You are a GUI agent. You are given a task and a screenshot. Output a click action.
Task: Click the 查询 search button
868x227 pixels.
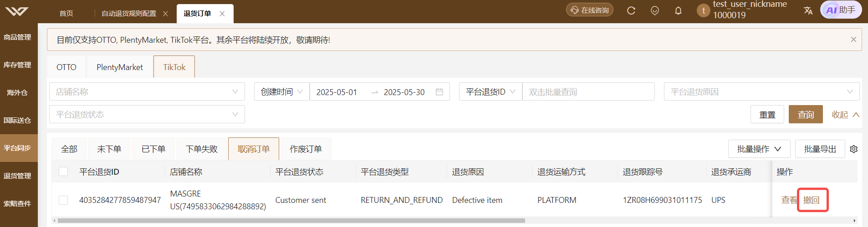point(806,114)
